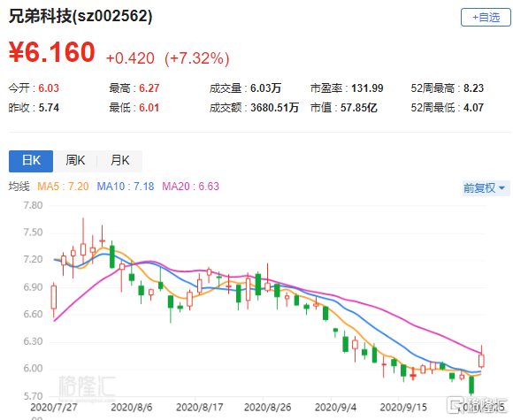The height and width of the screenshot is (420, 513).
Task: Select the 2020/9/4 date marker
Action: pos(335,408)
